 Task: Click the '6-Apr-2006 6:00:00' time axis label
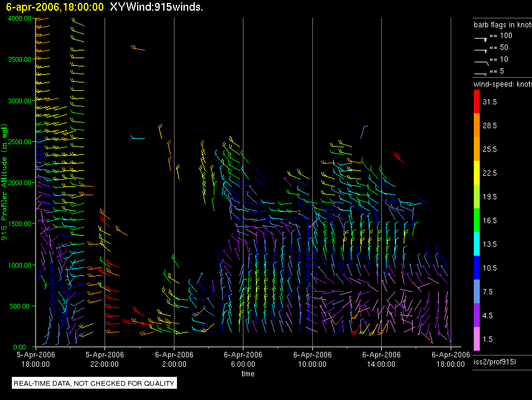point(243,359)
